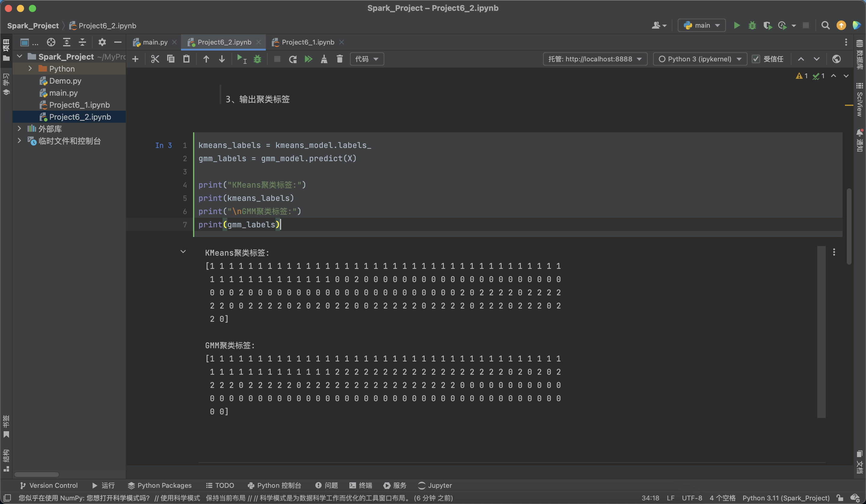Click the warnings count indicator
866x504 pixels.
click(x=802, y=76)
